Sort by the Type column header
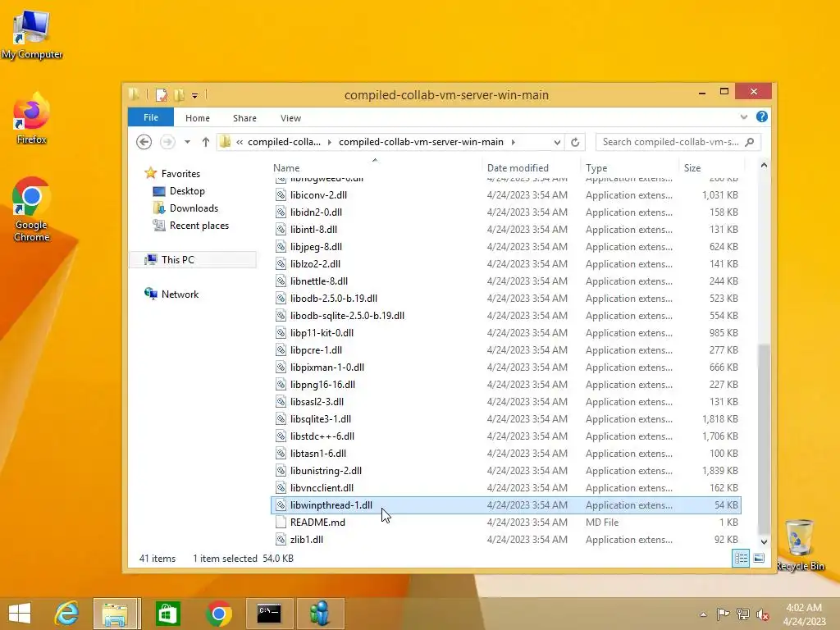This screenshot has width=840, height=630. (x=629, y=167)
